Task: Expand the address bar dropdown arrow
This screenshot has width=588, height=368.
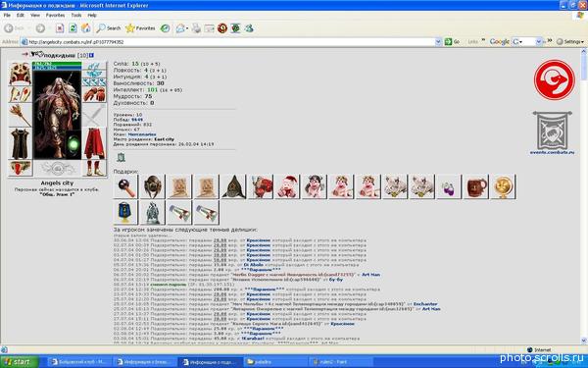Action: point(438,41)
